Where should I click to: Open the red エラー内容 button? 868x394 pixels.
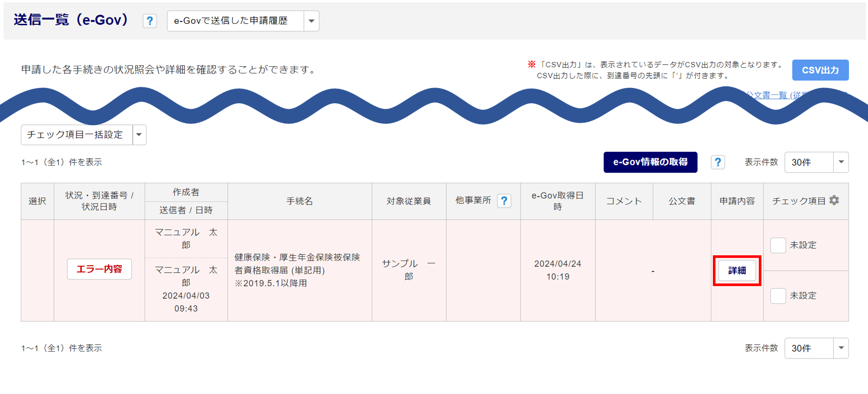click(99, 269)
